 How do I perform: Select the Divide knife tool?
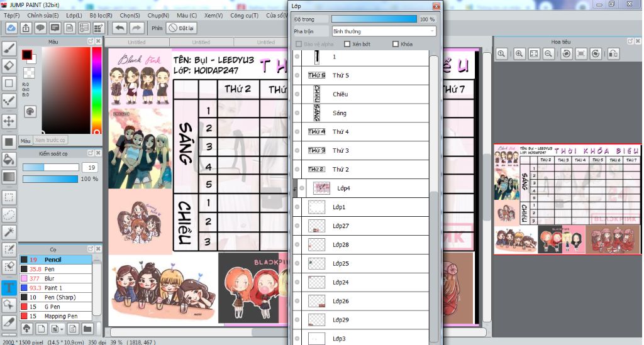click(x=9, y=322)
